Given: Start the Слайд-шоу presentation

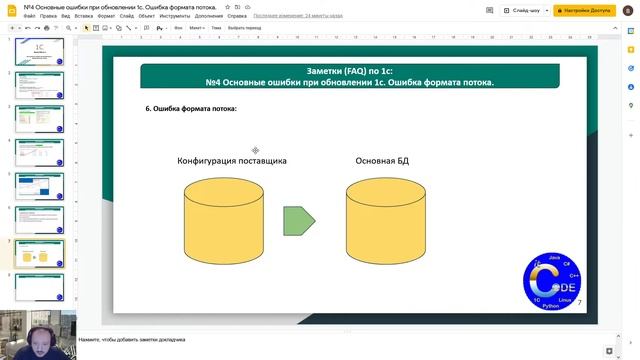Looking at the screenshot, I should point(522,10).
